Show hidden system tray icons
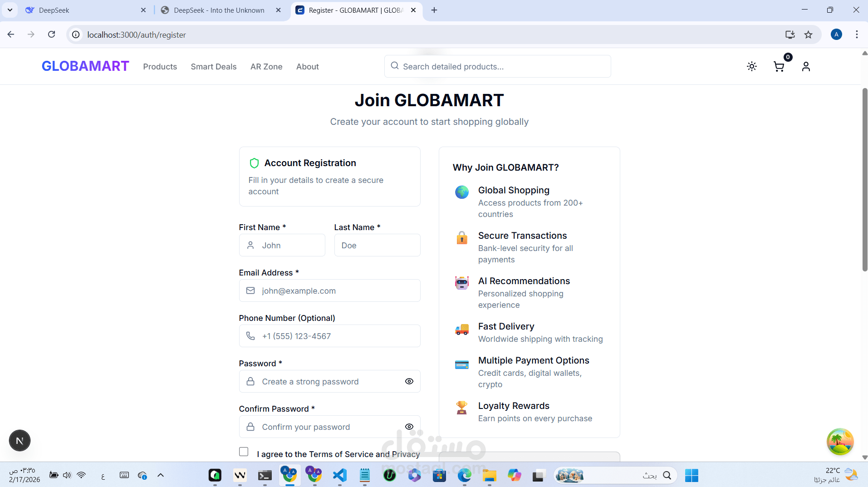868x487 pixels. (x=161, y=475)
